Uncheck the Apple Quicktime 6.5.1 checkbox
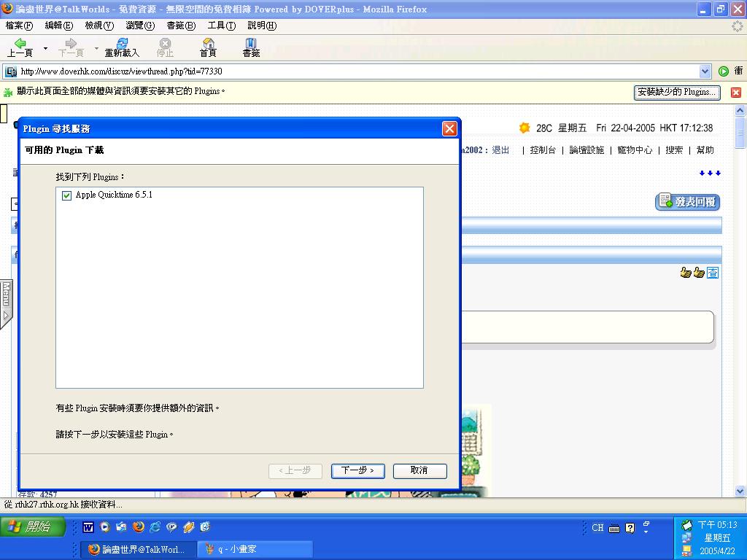This screenshot has width=747, height=560. (x=67, y=195)
